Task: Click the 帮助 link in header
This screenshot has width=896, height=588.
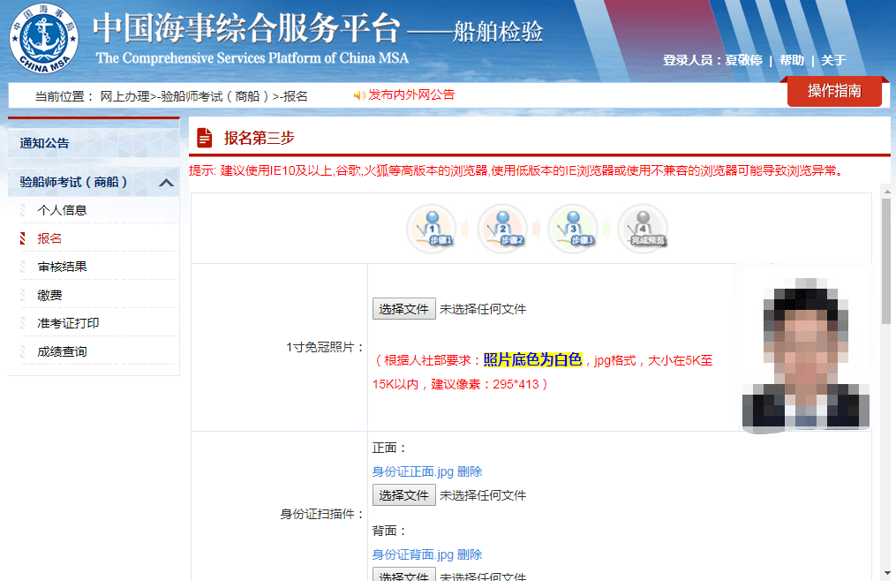Action: (x=792, y=60)
